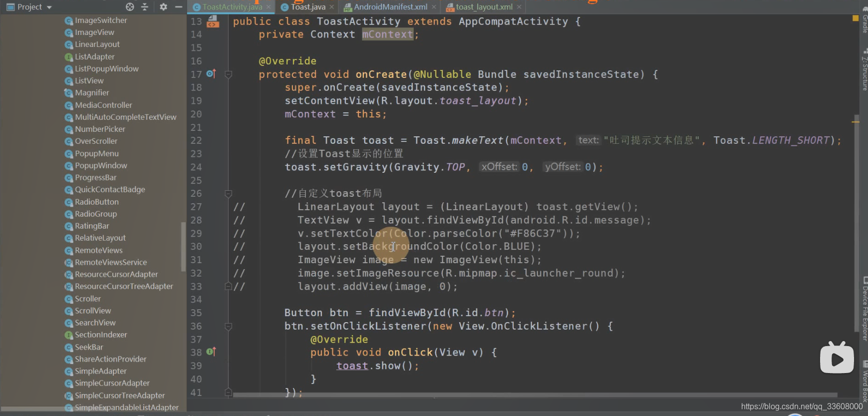
Task: Close the ToastActivity.java tab
Action: 269,7
